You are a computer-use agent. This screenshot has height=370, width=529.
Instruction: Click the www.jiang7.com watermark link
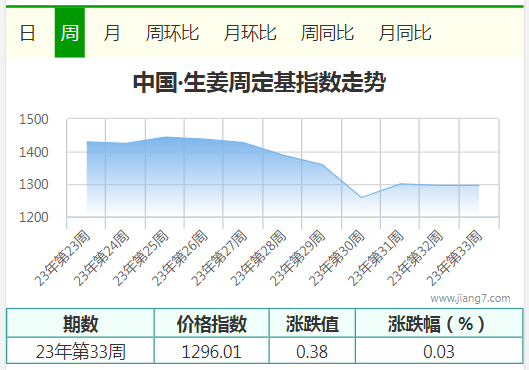(470, 298)
